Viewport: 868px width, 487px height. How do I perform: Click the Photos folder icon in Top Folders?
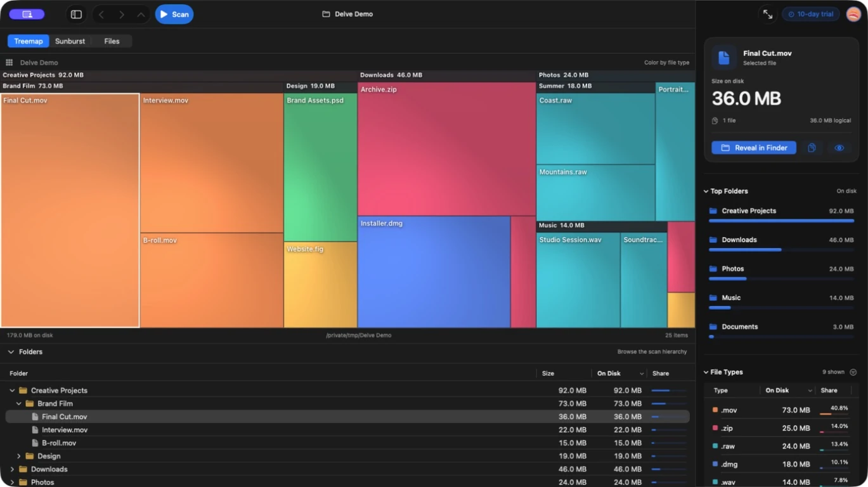(x=713, y=269)
